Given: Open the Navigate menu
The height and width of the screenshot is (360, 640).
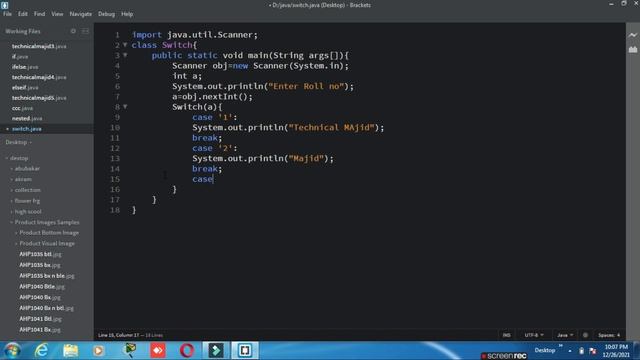Looking at the screenshot, I should pos(80,14).
